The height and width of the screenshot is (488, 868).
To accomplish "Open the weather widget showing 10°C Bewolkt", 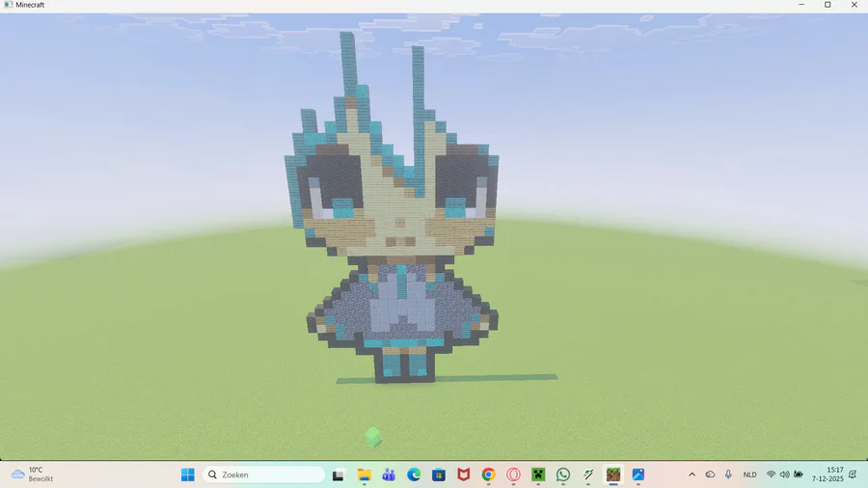I will 33,474.
